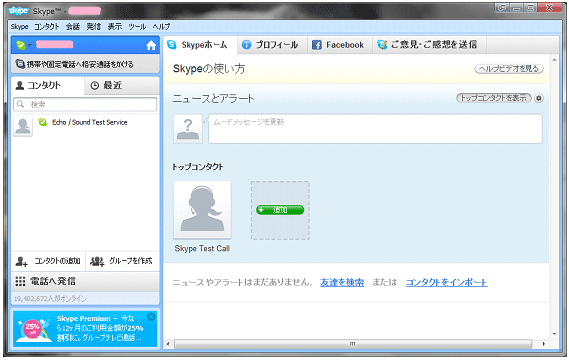Viewport: 569px width, 360px height.
Task: Click the Skypeの使い方 heading
Action: coord(209,69)
